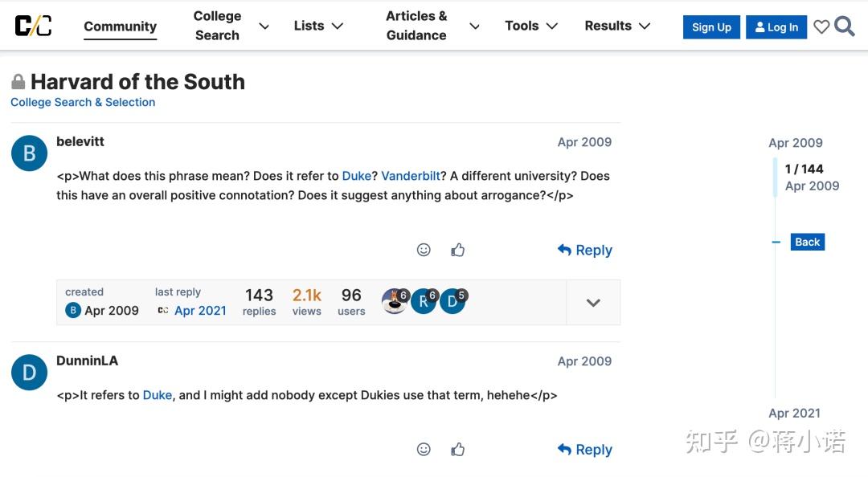Add emoji reaction to DunninLA's post
Image resolution: width=868 pixels, height=477 pixels.
[x=424, y=450]
